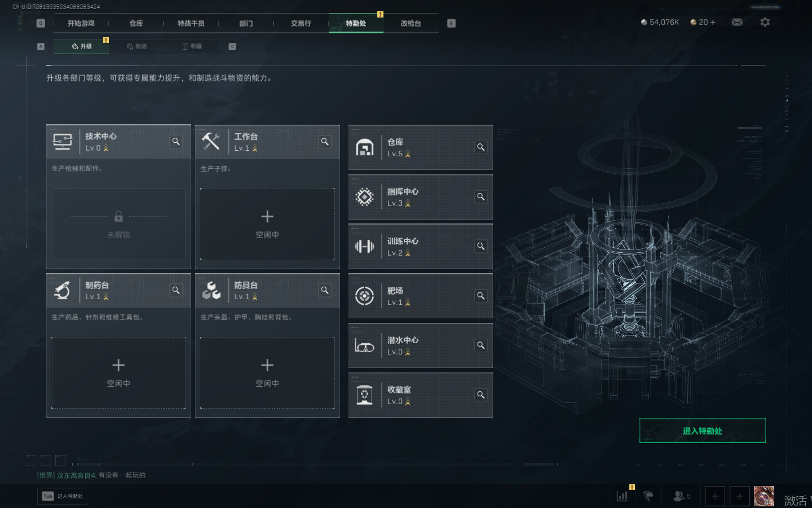
Task: Switch to the 交易行 tab
Action: coord(301,23)
